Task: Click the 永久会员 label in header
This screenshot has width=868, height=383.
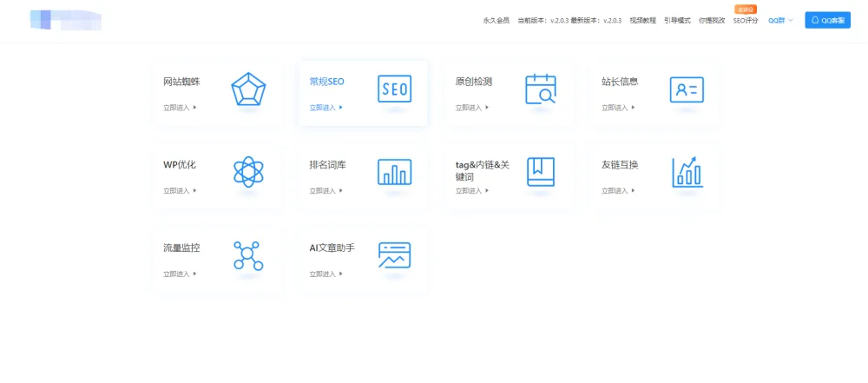Action: point(496,20)
